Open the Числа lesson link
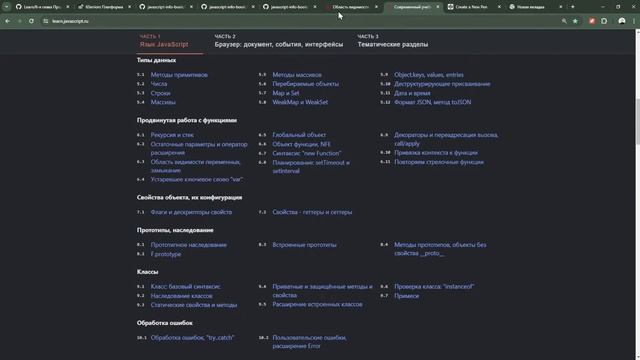 coord(159,84)
